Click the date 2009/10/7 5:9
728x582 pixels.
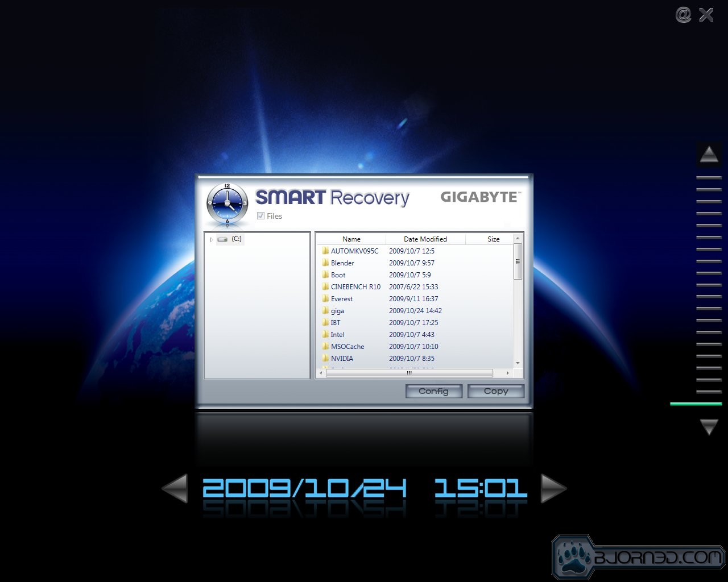tap(410, 275)
